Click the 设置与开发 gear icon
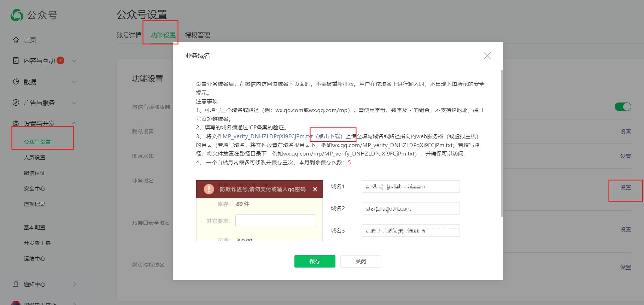Viewport: 644px width, 305px height. (16, 123)
